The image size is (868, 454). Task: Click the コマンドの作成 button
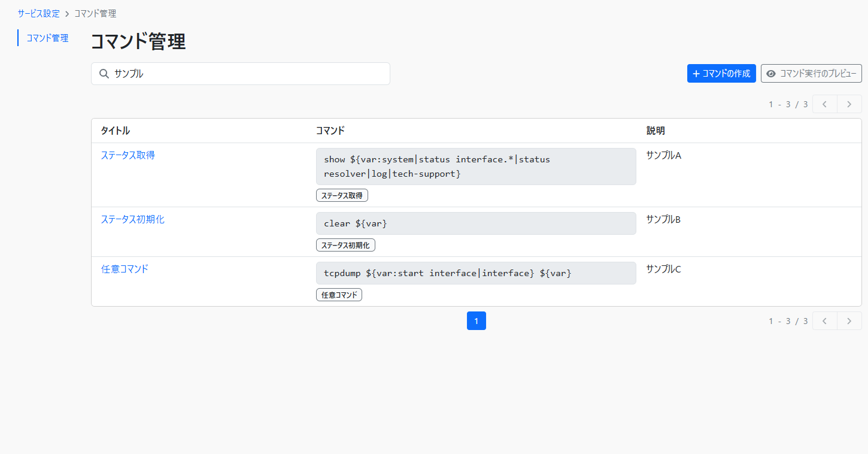721,74
